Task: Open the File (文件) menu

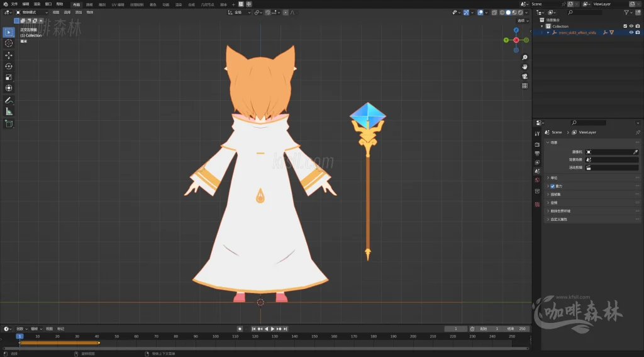Action: pos(14,4)
